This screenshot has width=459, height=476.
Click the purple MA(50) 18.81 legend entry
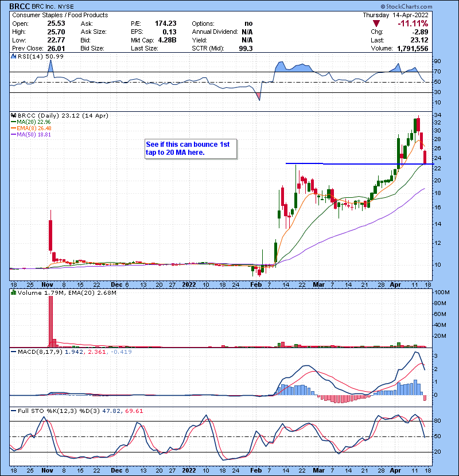[31, 134]
